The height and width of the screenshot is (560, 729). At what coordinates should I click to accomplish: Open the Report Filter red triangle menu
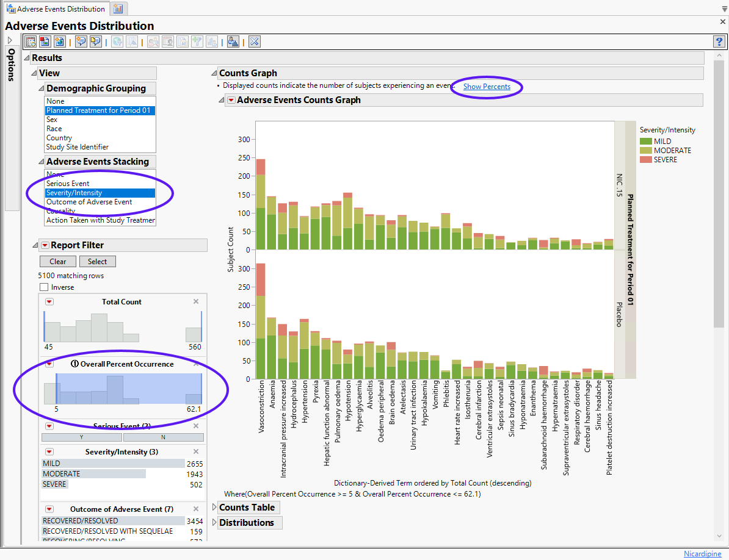[45, 245]
